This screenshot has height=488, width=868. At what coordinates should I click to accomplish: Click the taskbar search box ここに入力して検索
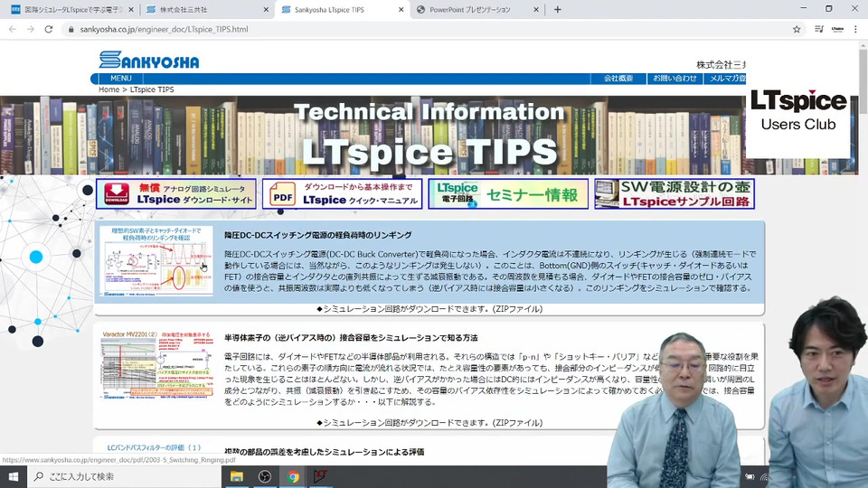(x=124, y=476)
